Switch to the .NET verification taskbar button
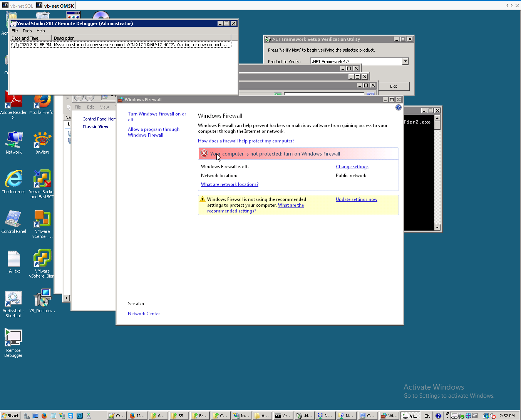 (x=304, y=416)
